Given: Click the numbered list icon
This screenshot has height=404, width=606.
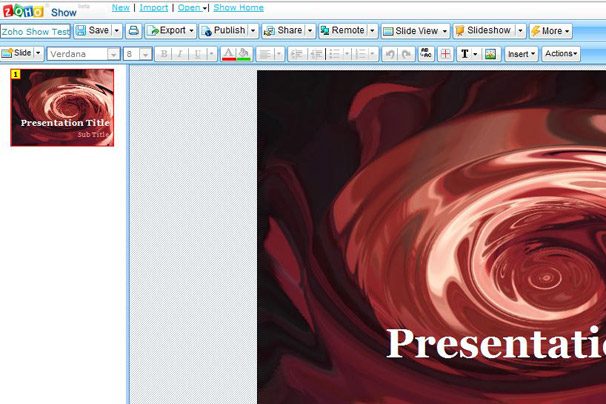Looking at the screenshot, I should click(361, 54).
